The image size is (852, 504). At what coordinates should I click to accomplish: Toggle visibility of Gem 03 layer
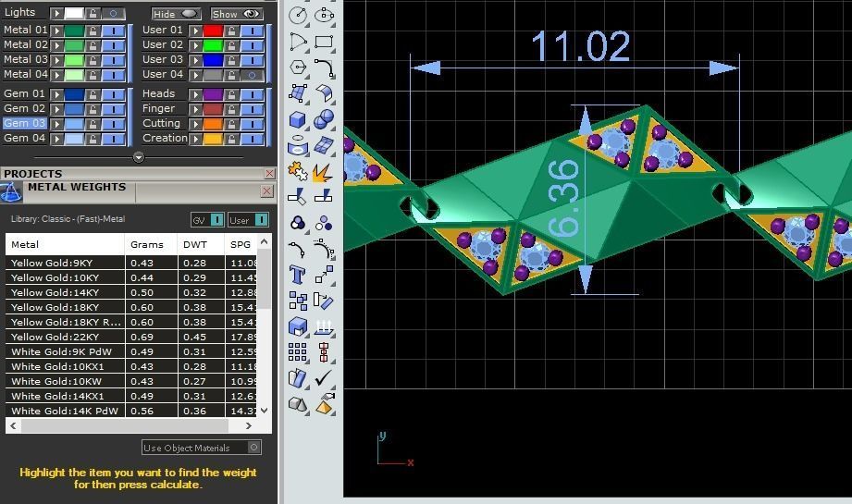(x=114, y=124)
